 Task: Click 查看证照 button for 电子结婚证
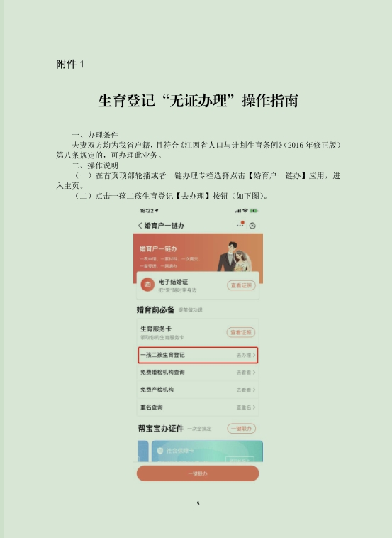241,285
